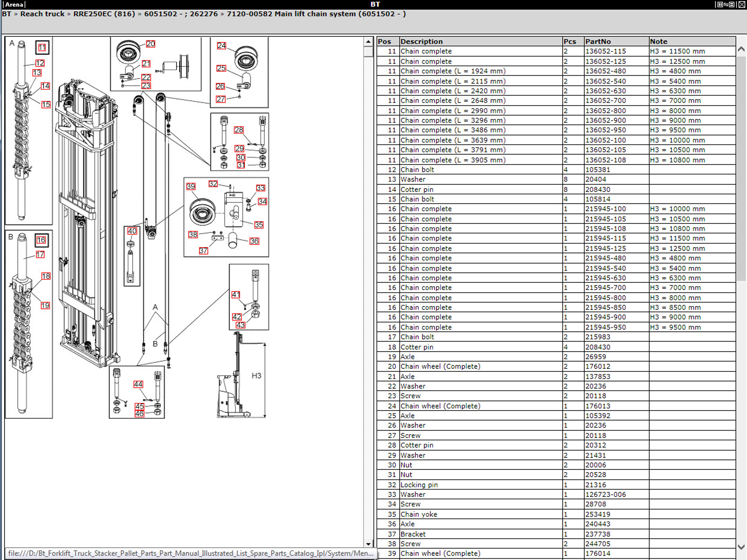The height and width of the screenshot is (560, 747).
Task: Go to RRE250EC (816) breadcrumb
Action: 104,14
